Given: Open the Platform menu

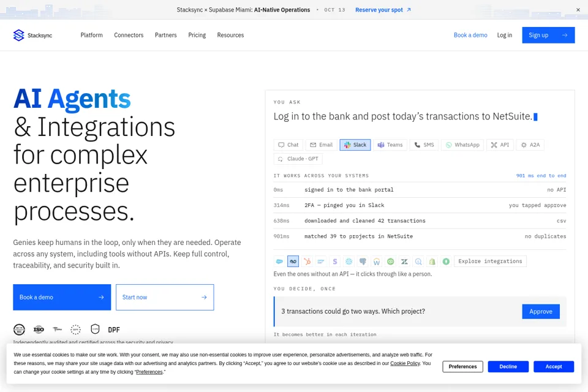Looking at the screenshot, I should pos(91,35).
